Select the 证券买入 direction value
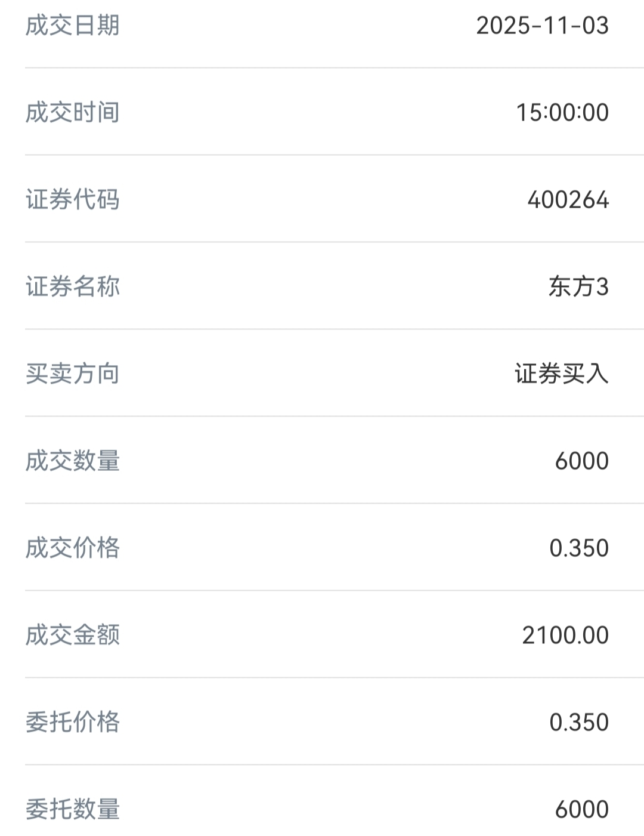This screenshot has width=644, height=836. click(562, 374)
